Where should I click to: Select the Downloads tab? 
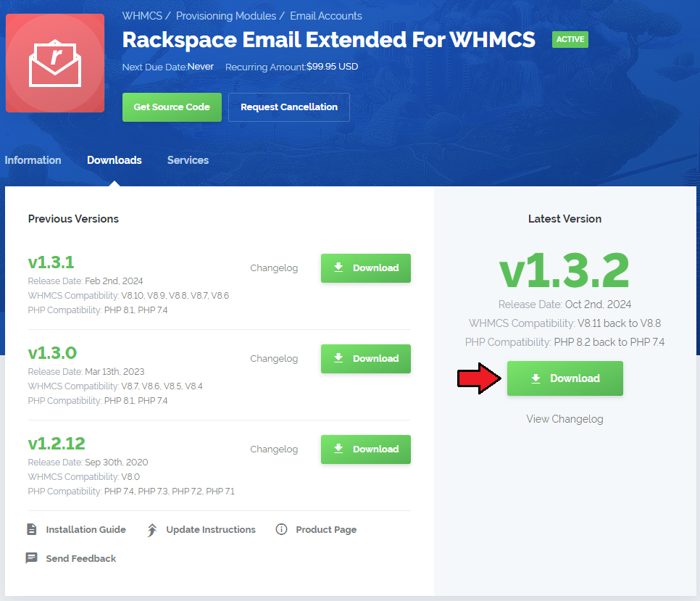coord(114,160)
